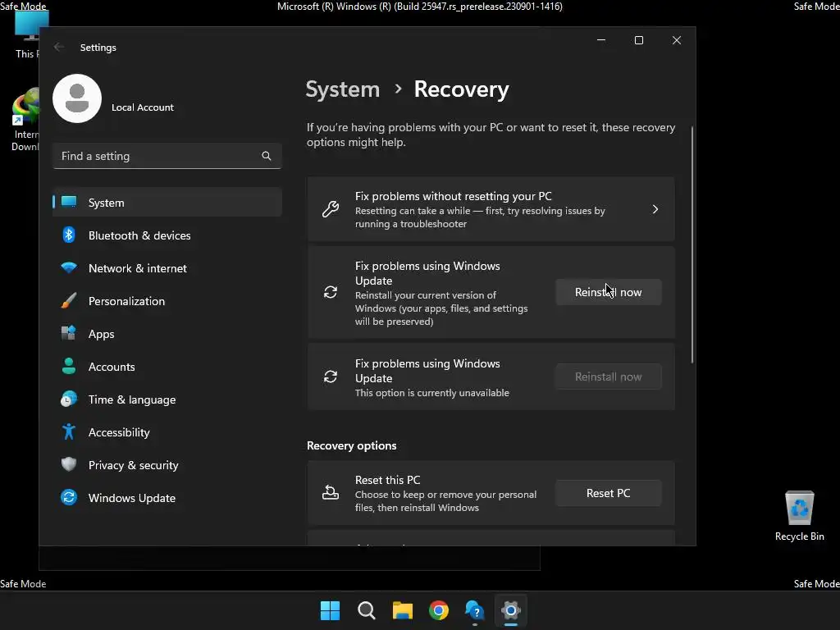Click the 'Reset this PC' title text
Screen dimensions: 840x630
tap(387, 480)
